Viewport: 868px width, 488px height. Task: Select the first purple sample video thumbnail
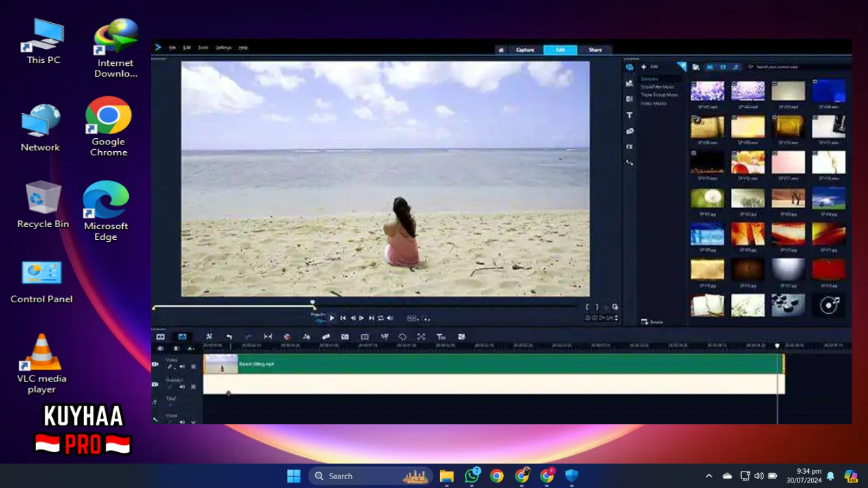(707, 91)
